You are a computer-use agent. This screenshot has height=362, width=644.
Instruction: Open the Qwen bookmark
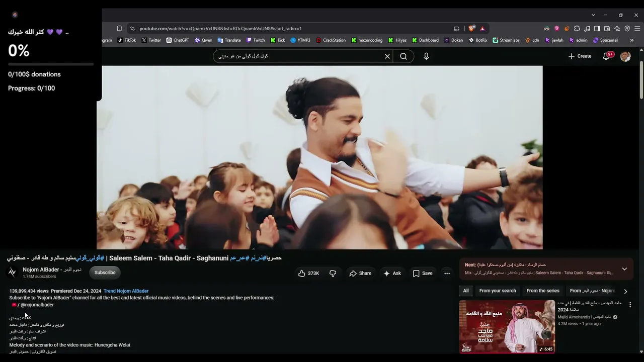(x=203, y=40)
